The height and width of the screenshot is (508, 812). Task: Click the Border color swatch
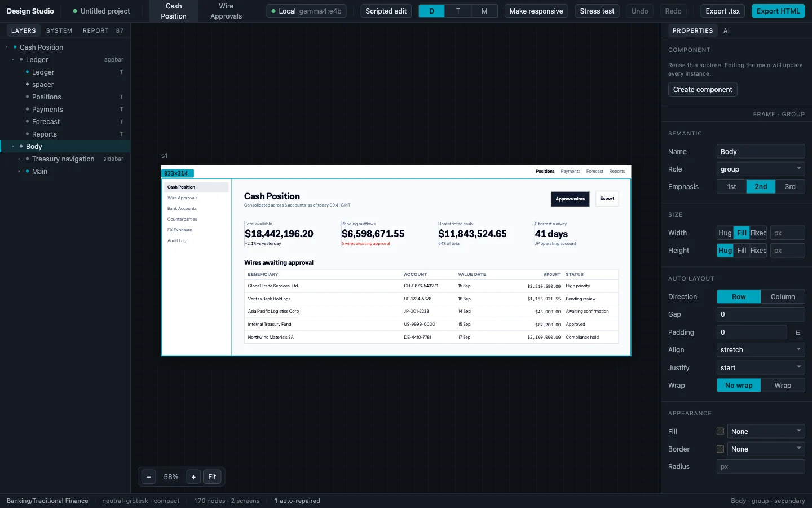click(x=720, y=449)
